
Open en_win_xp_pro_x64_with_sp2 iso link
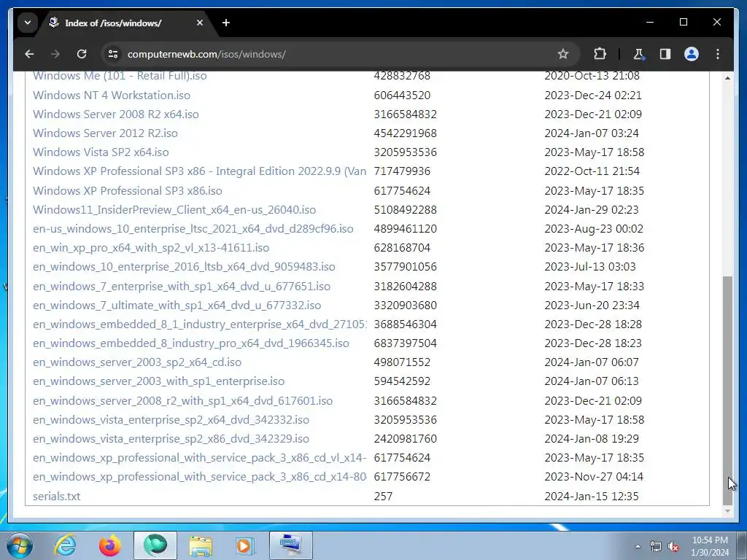pos(151,248)
